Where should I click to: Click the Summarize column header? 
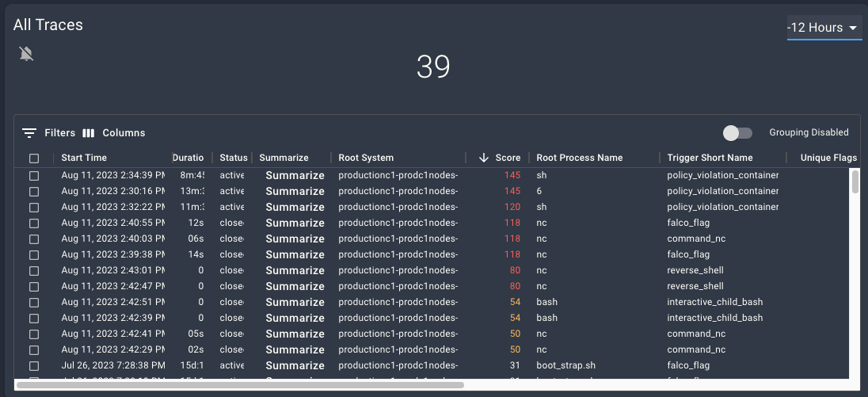point(284,158)
